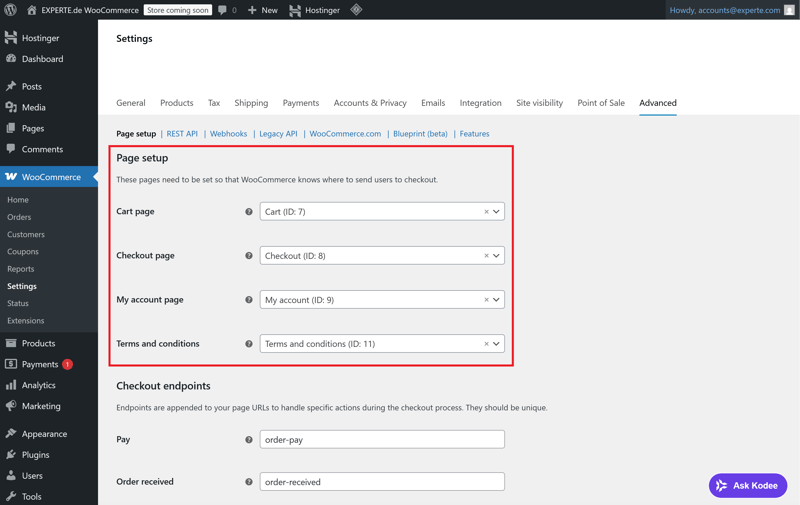The height and width of the screenshot is (505, 800).
Task: Go to the Webhooks subsection link
Action: coord(228,134)
